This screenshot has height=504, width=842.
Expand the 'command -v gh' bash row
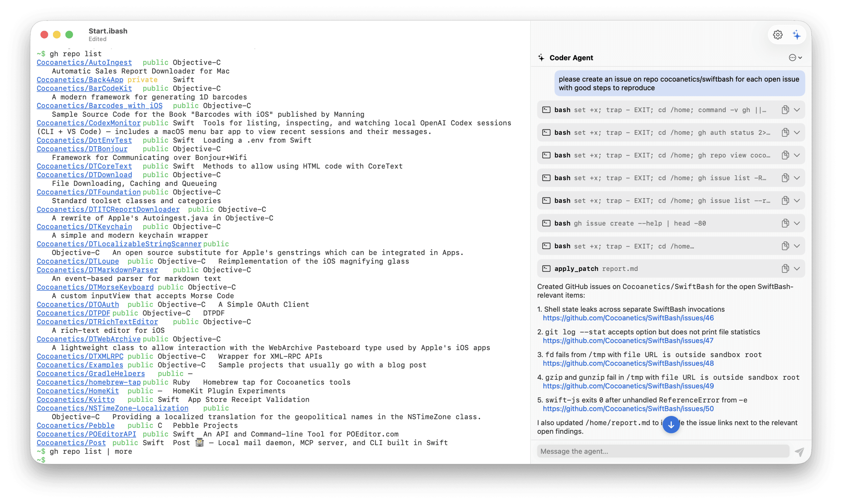click(797, 110)
